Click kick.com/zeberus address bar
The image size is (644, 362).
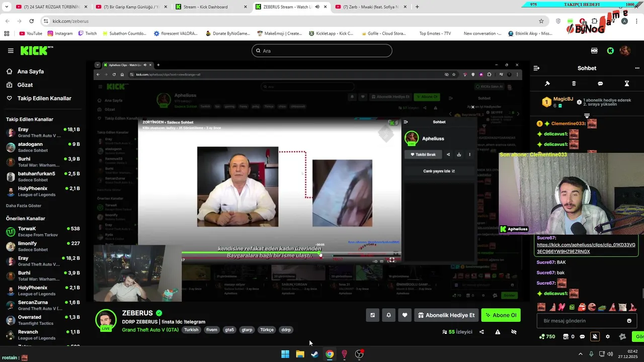point(292,21)
